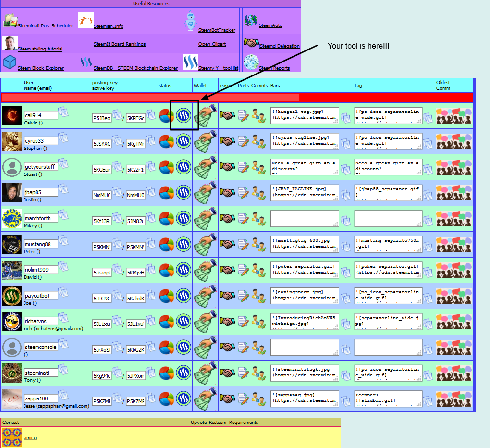Copy banner text icon in steeminati row
490x448 pixels.
coord(345,375)
